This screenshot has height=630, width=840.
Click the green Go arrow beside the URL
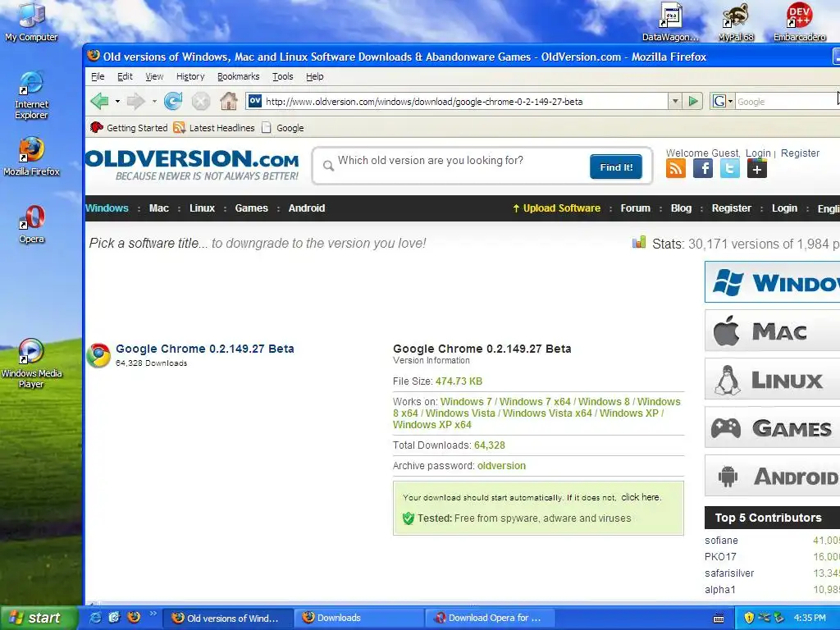point(692,101)
